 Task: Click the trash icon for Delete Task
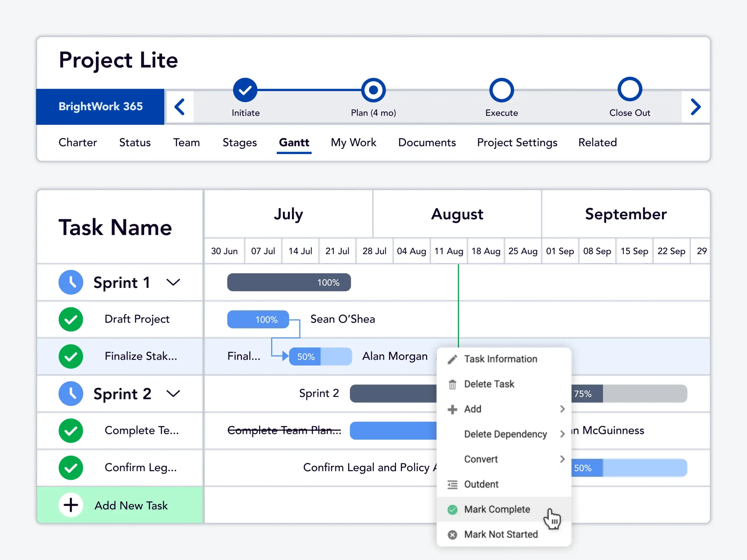[x=452, y=384]
